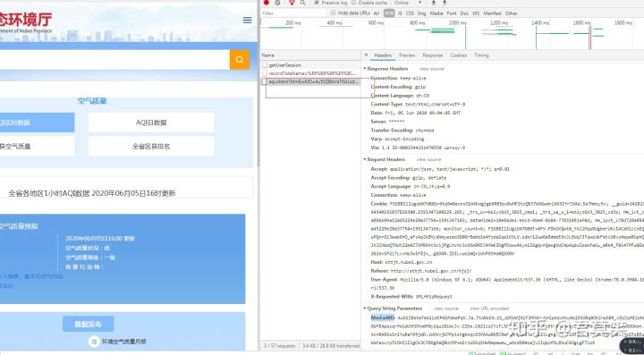Image resolution: width=644 pixels, height=355 pixels.
Task: Open the 全省区县排名 button
Action: [x=151, y=146]
